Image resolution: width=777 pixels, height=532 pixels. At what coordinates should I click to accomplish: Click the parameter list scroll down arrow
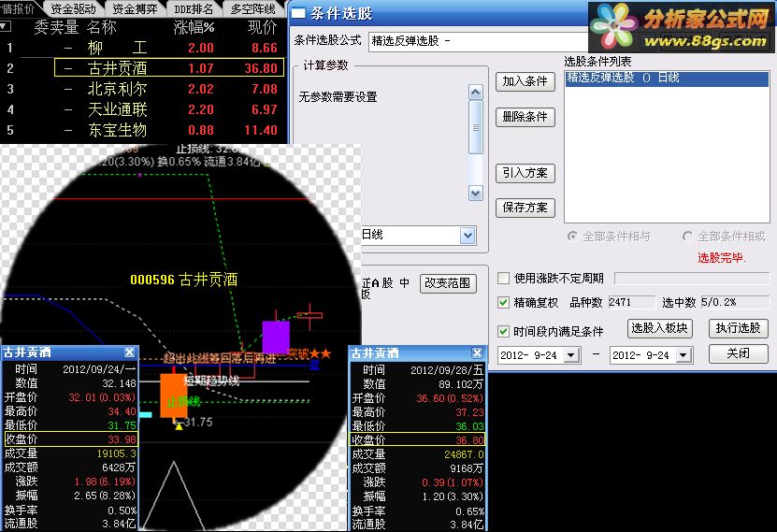click(476, 194)
